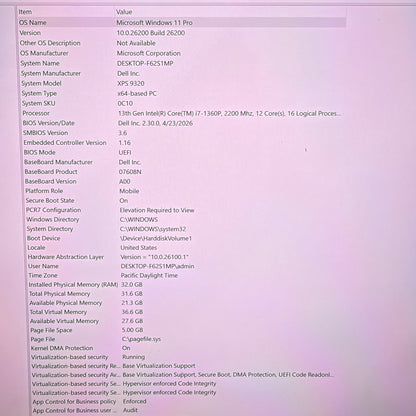Select the Boot Device row label

coord(44,238)
